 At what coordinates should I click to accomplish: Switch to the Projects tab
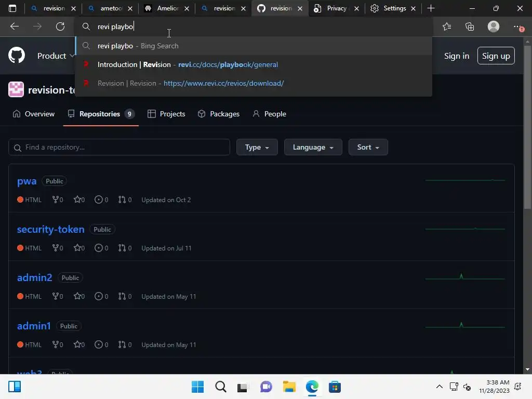pyautogui.click(x=166, y=114)
